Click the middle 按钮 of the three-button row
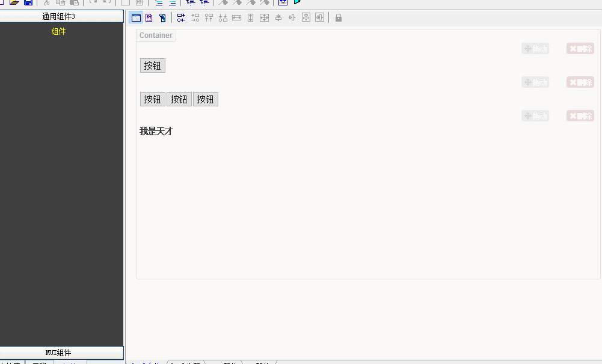602x364 pixels. [179, 99]
